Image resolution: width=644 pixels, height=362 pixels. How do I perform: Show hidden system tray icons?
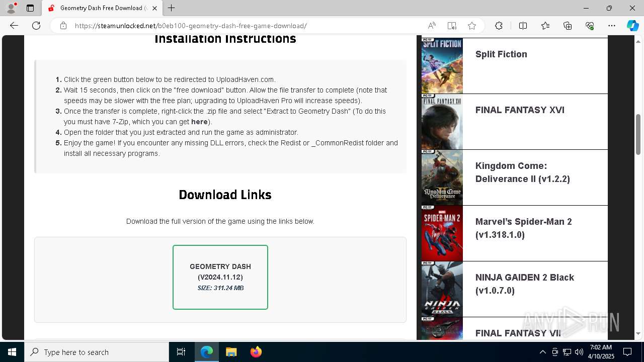tap(542, 352)
